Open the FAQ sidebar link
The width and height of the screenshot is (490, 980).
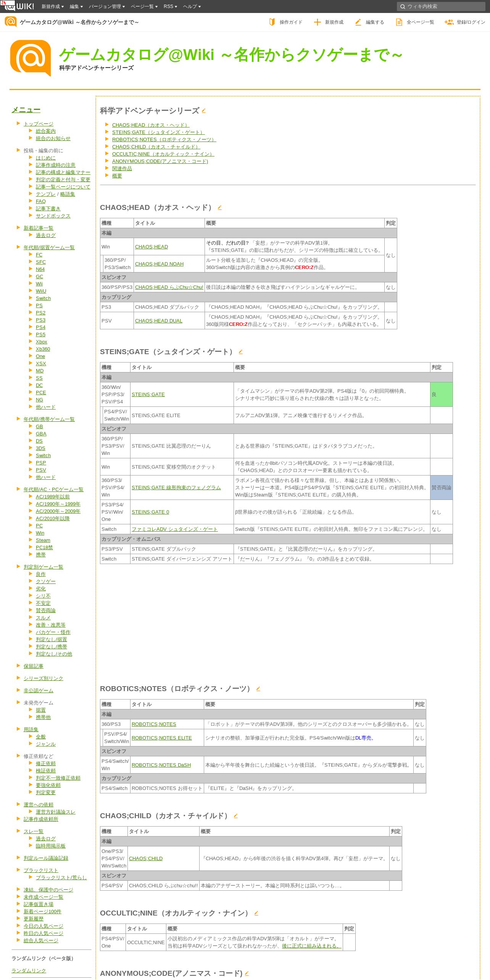click(41, 201)
